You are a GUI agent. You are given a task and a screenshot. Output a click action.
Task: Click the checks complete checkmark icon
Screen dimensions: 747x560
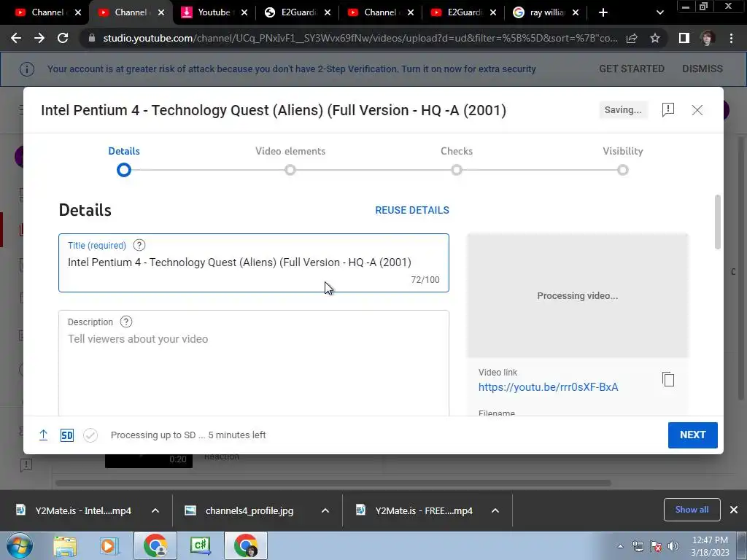coord(90,435)
